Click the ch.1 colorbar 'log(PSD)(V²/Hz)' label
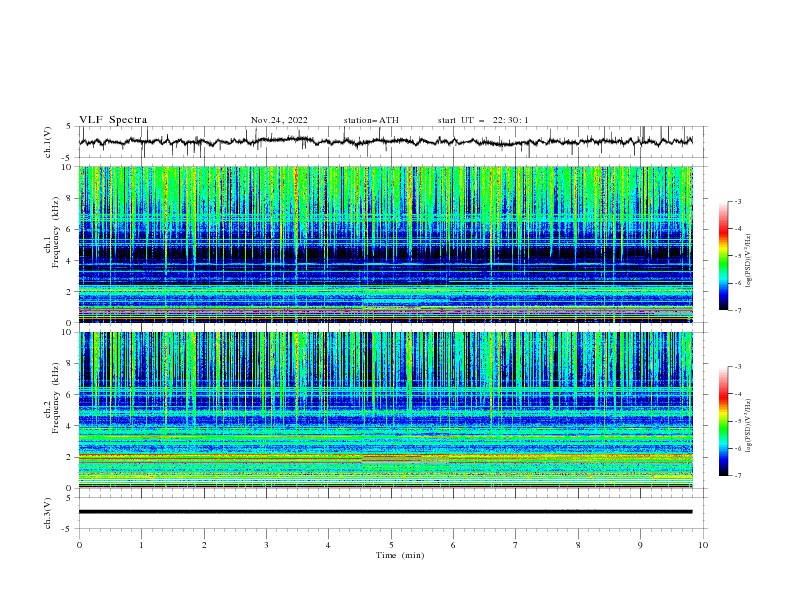The width and height of the screenshot is (792, 612). click(748, 261)
